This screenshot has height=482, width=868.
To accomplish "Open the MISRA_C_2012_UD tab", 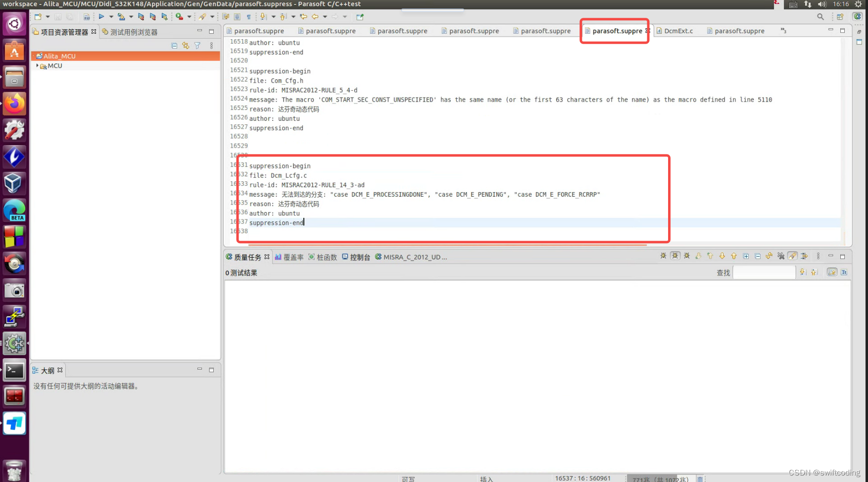I will pyautogui.click(x=411, y=257).
